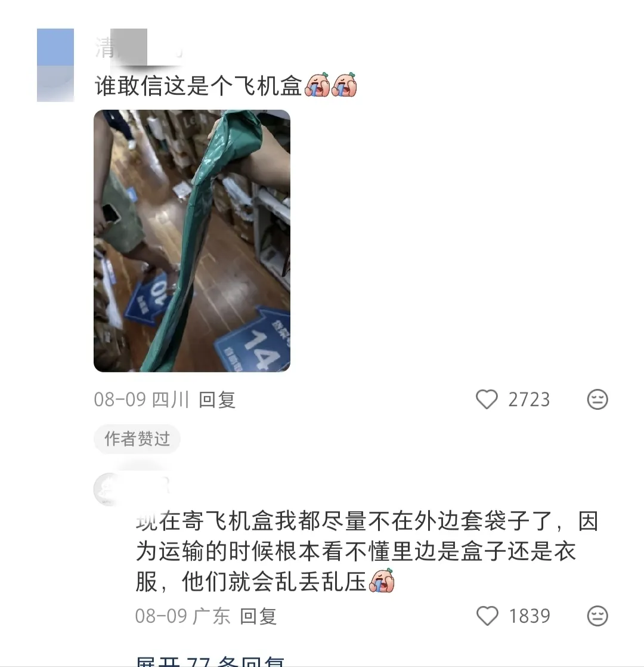Image resolution: width=644 pixels, height=667 pixels.
Task: Reply to the 广东 comment
Action: [258, 616]
